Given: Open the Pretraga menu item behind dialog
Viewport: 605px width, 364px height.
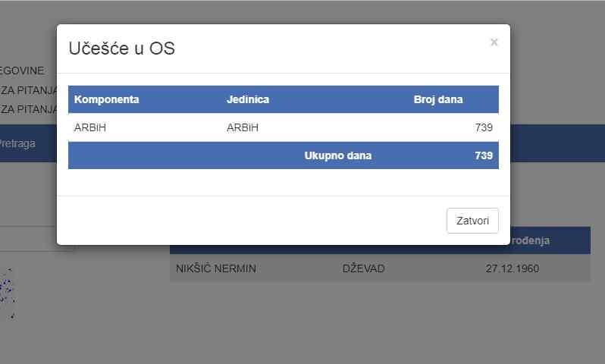Looking at the screenshot, I should [17, 143].
